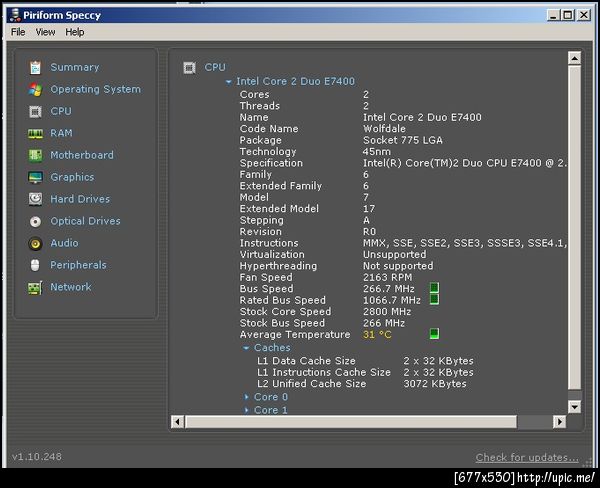Click the Rated Bus Speed 1066.7 MHz value
The width and height of the screenshot is (600, 488).
coord(391,300)
